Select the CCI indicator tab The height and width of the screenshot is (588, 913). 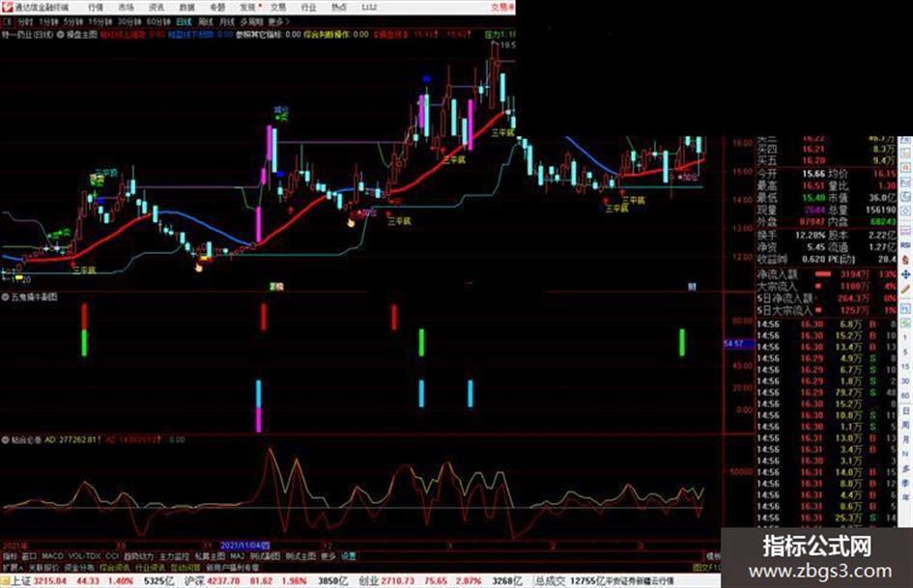coord(112,556)
